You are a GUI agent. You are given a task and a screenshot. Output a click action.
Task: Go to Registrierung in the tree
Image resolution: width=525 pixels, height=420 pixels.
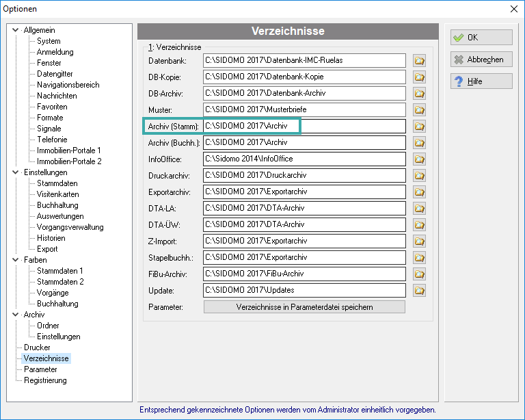[45, 380]
